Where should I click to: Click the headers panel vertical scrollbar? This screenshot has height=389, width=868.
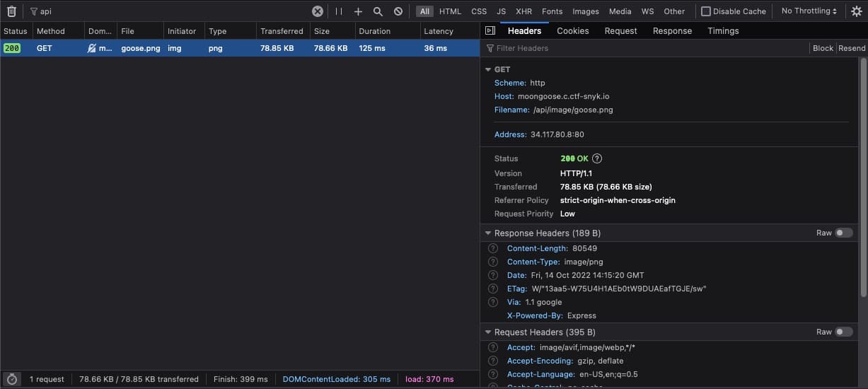(x=864, y=177)
